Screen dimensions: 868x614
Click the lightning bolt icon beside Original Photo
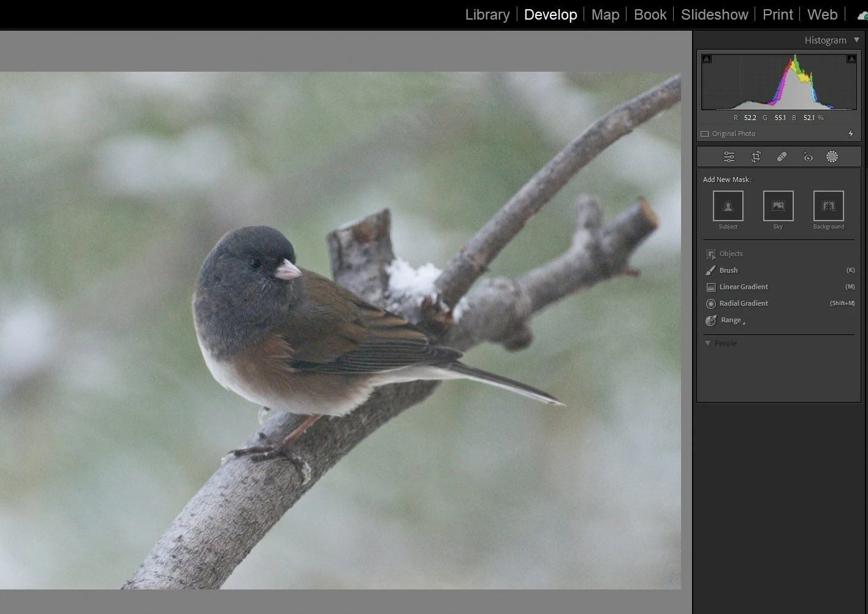(851, 134)
